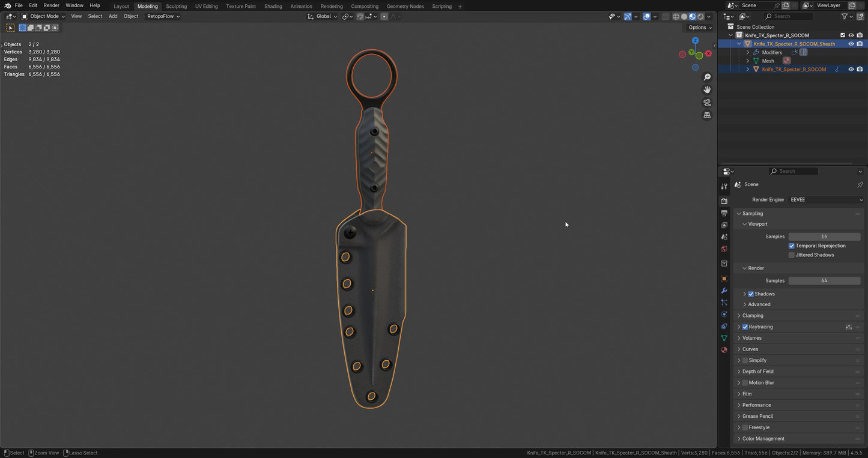The height and width of the screenshot is (458, 868).
Task: Click the zoom magnifier icon in viewport
Action: pos(707,77)
